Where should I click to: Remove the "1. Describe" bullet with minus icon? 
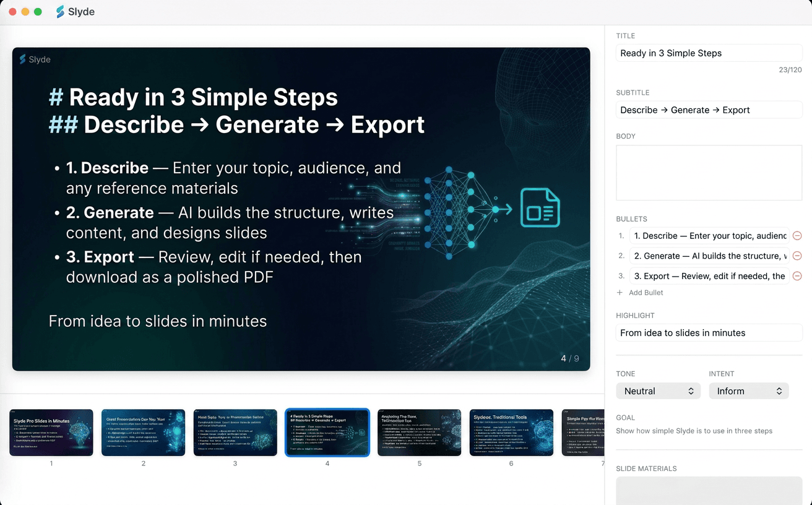[797, 235]
